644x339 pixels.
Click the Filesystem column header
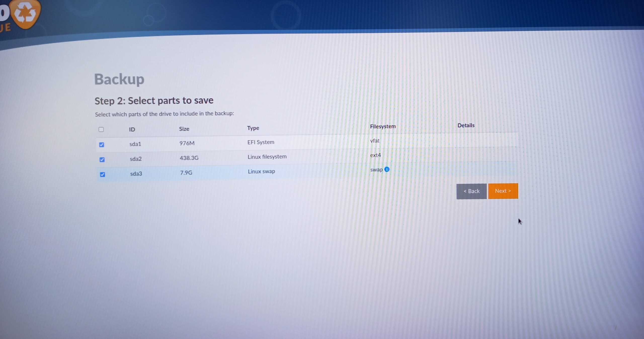point(383,126)
